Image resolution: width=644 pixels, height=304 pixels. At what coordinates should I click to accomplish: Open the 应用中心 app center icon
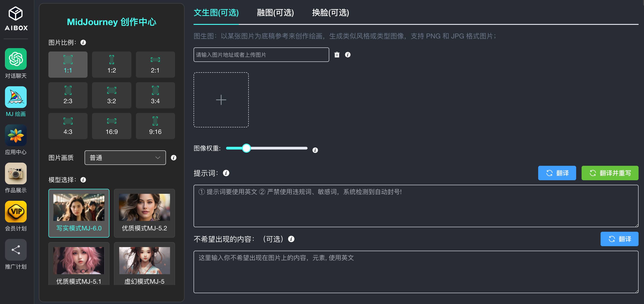(16, 135)
